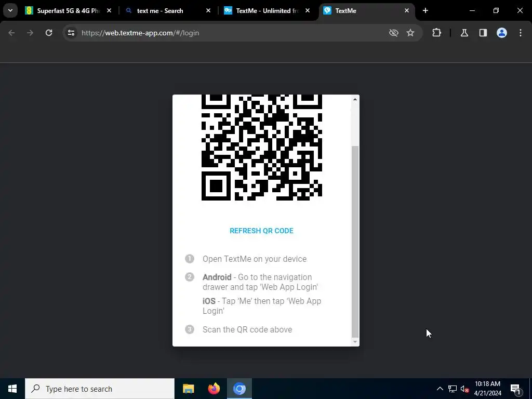Image resolution: width=532 pixels, height=399 pixels.
Task: Open Firefox from the taskbar
Action: click(x=214, y=389)
